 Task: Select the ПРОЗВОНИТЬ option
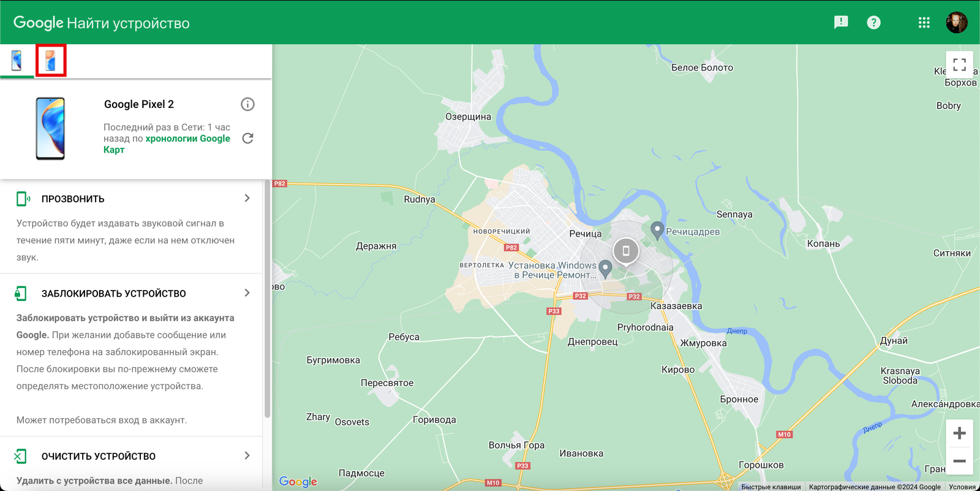click(x=73, y=199)
